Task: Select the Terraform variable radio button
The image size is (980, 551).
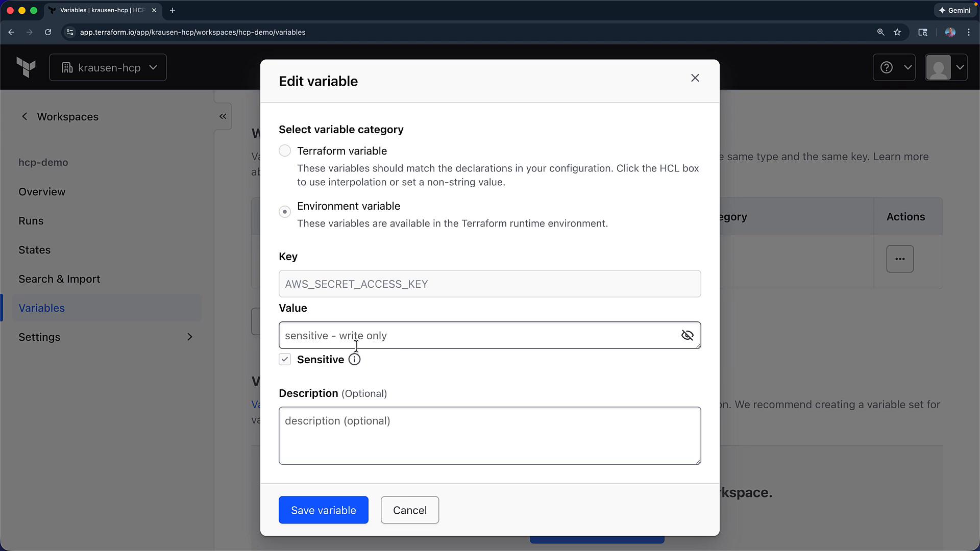Action: point(285,151)
